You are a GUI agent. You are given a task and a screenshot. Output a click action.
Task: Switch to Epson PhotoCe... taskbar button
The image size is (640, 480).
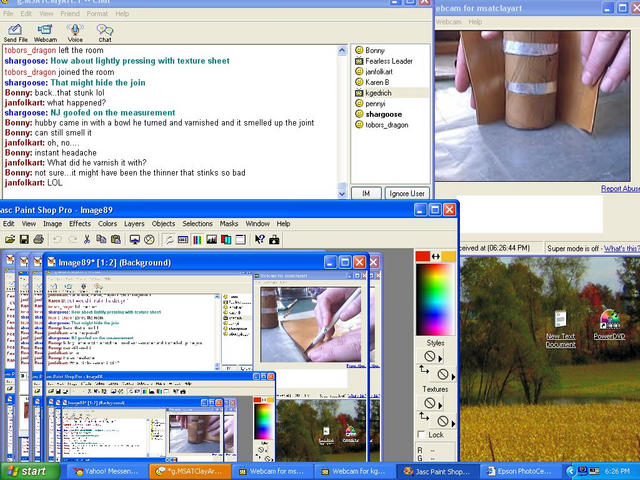(519, 471)
